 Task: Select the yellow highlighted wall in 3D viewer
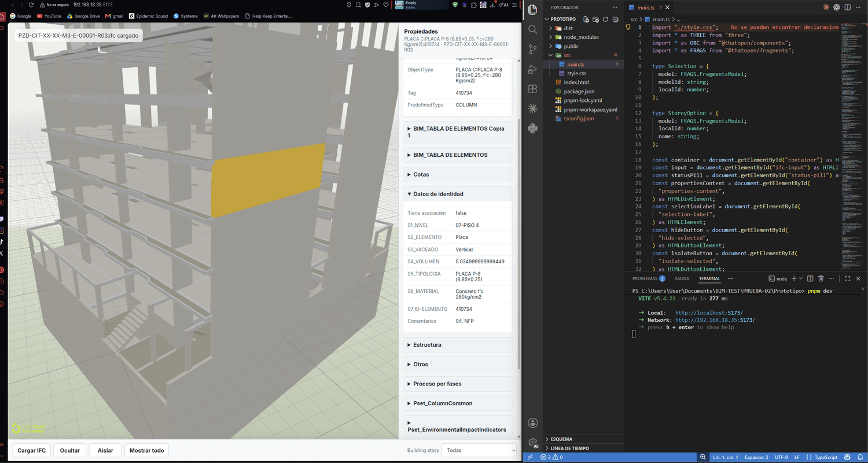click(268, 181)
